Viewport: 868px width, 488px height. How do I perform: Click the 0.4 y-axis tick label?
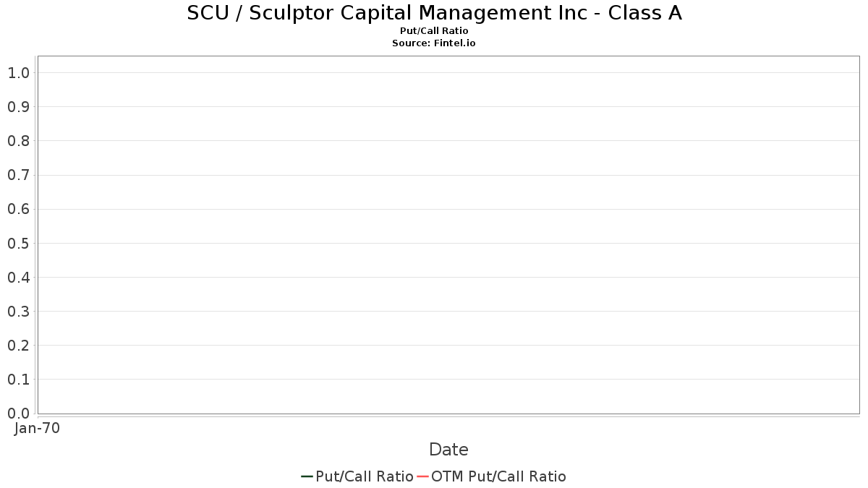[19, 277]
